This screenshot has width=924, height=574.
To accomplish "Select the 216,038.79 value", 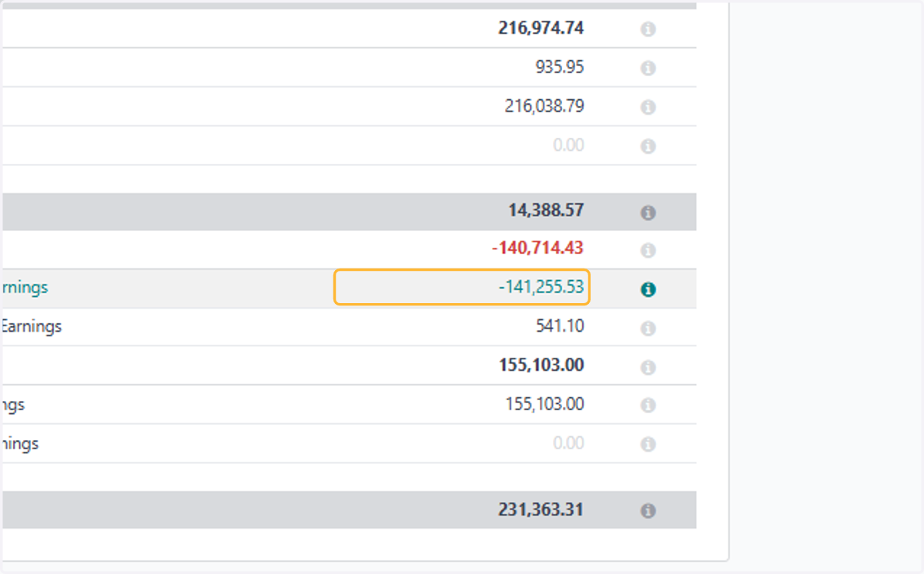I will tap(544, 105).
